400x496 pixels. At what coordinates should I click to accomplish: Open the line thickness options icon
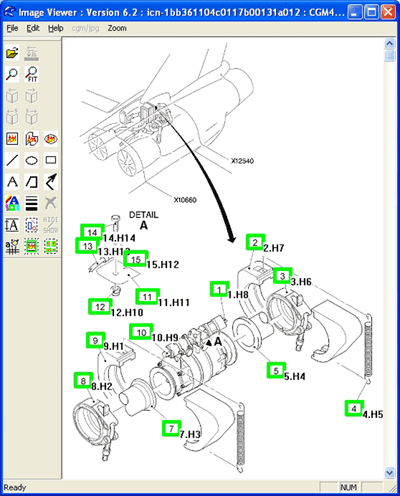(32, 203)
